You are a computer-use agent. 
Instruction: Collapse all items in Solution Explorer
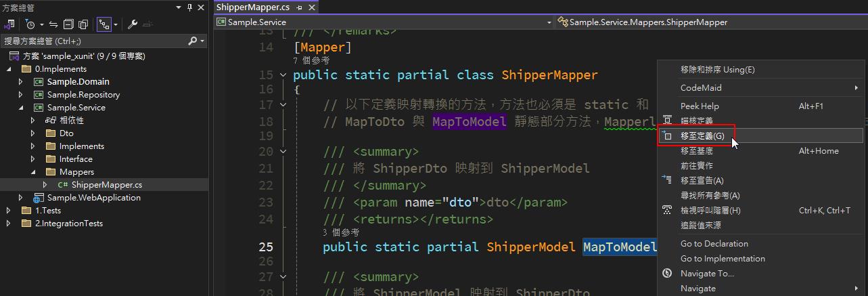pyautogui.click(x=68, y=24)
